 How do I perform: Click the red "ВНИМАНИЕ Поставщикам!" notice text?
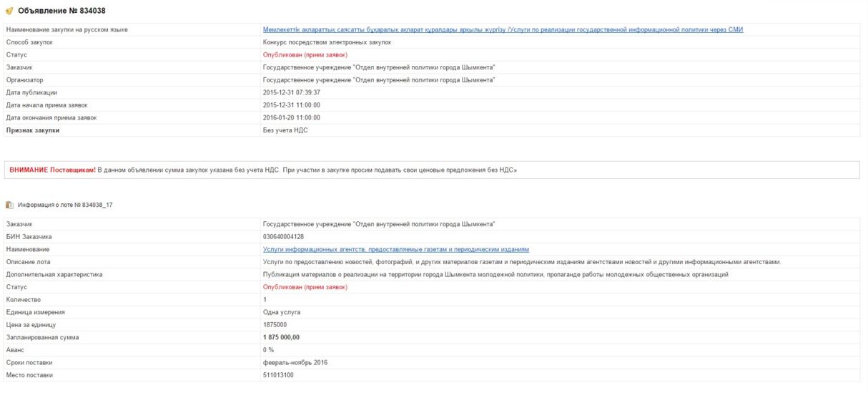[52, 170]
